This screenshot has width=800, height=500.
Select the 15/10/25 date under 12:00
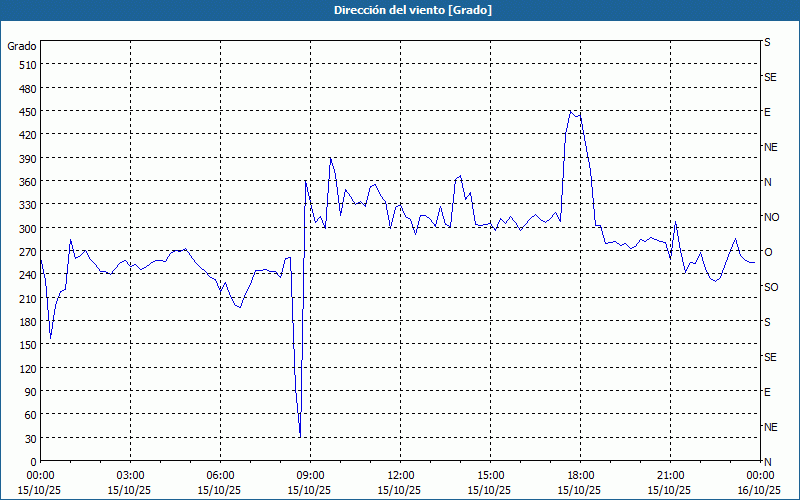pos(399,491)
